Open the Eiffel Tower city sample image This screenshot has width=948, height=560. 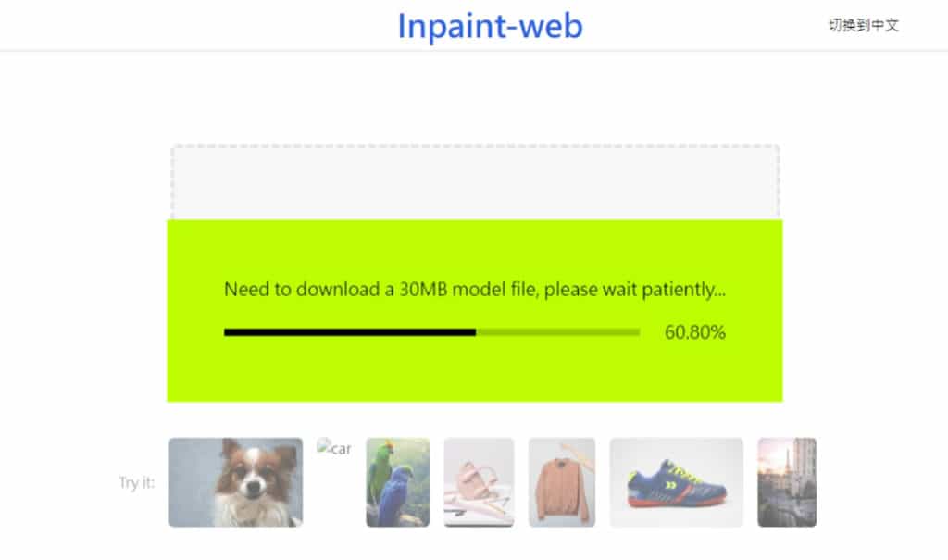coord(787,482)
